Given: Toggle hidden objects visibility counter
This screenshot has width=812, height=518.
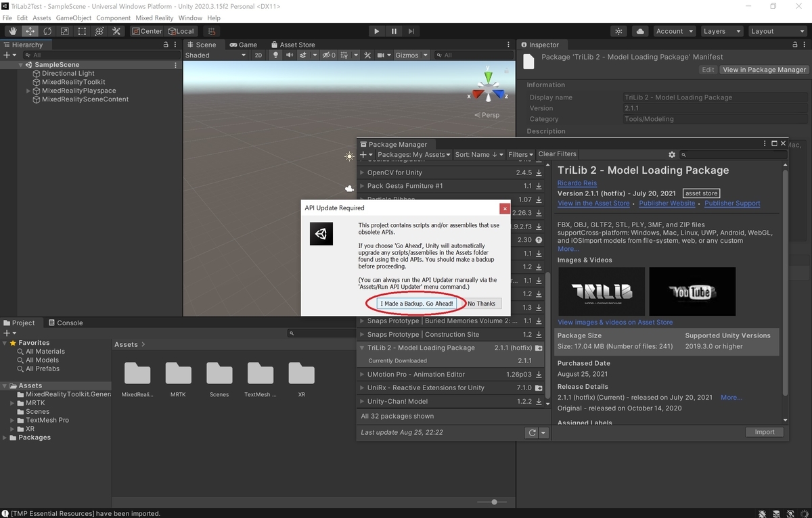Looking at the screenshot, I should 329,55.
